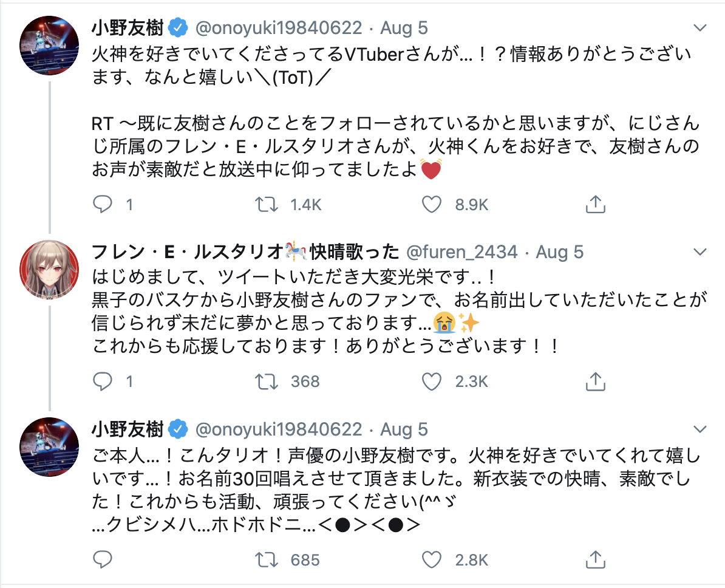Viewport: 725px width, 588px height.
Task: Share the last tweet in the thread
Action: click(595, 559)
